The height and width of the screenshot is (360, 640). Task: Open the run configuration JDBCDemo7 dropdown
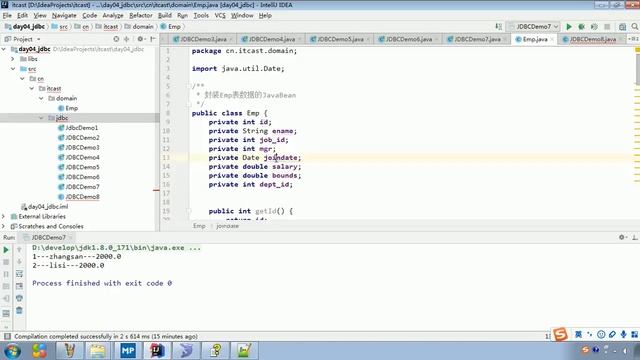pyautogui.click(x=533, y=27)
